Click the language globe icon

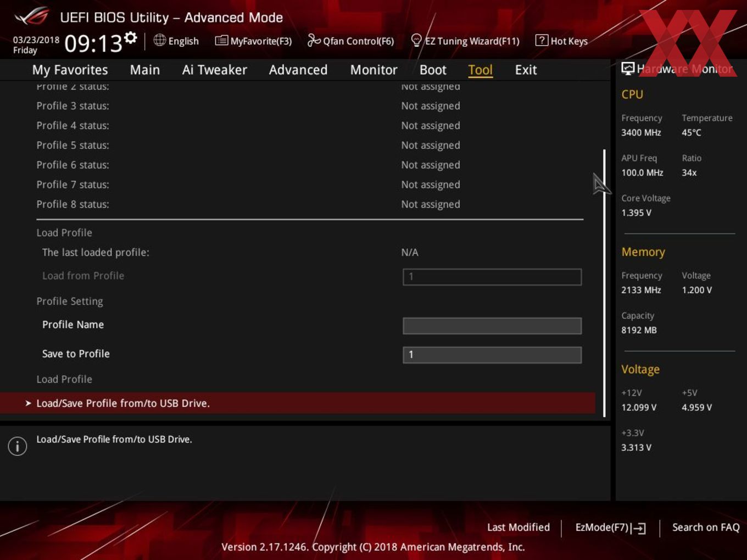159,40
